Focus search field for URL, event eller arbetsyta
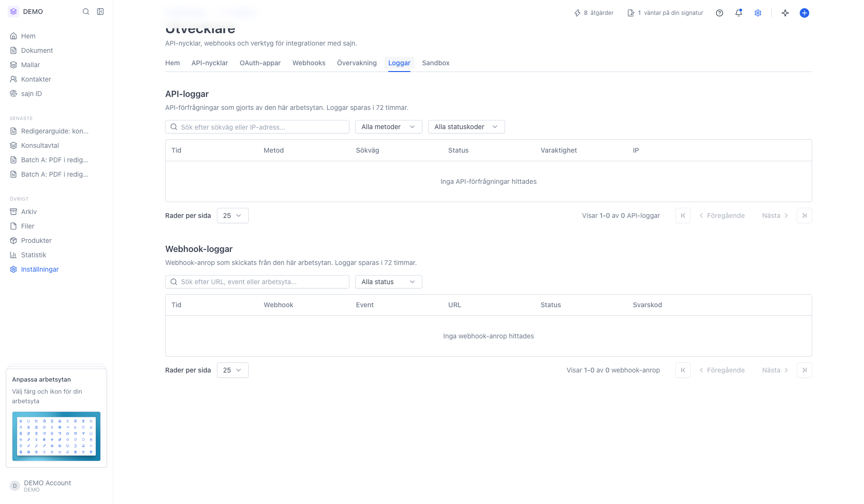Viewport: 864px width, 504px height. click(257, 282)
